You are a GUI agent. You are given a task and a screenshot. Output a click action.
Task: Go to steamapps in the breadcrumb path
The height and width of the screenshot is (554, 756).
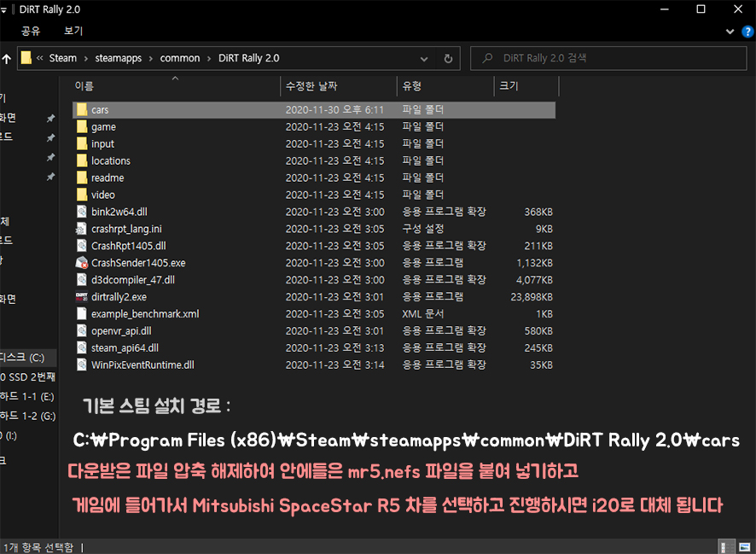coord(118,58)
